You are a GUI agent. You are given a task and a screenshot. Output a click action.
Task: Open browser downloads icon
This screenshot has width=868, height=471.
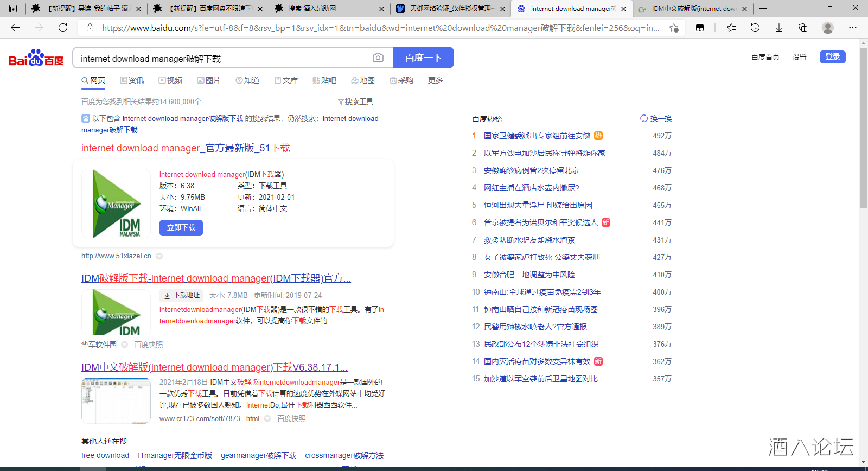779,28
